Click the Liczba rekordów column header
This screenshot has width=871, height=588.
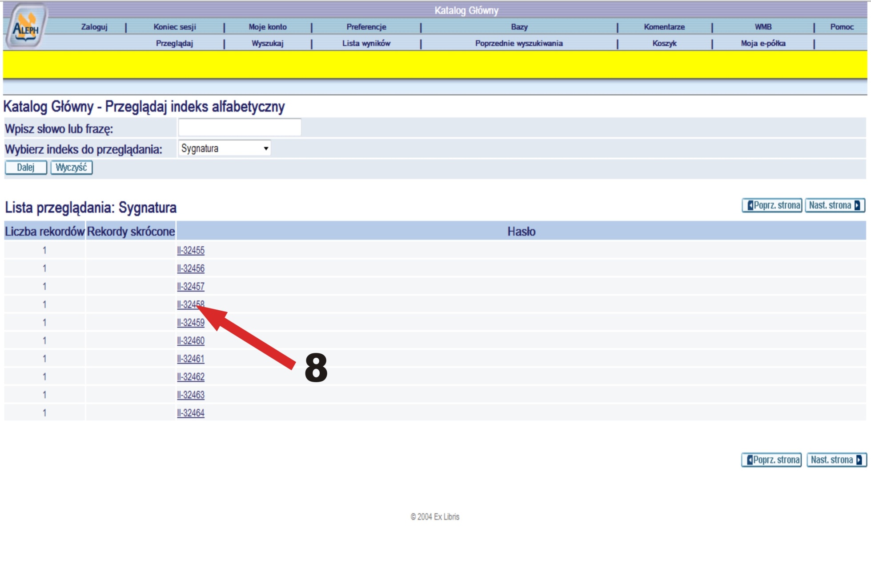pos(44,231)
